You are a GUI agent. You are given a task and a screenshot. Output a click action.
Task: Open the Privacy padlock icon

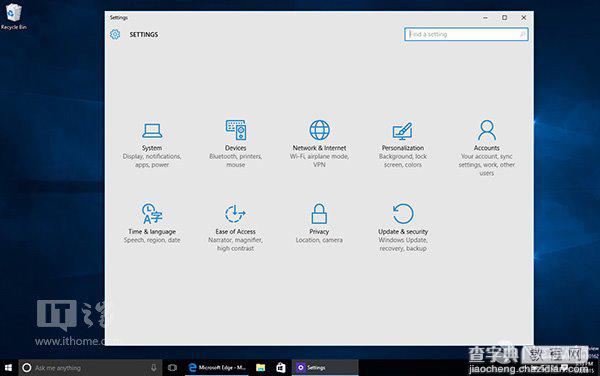[319, 213]
